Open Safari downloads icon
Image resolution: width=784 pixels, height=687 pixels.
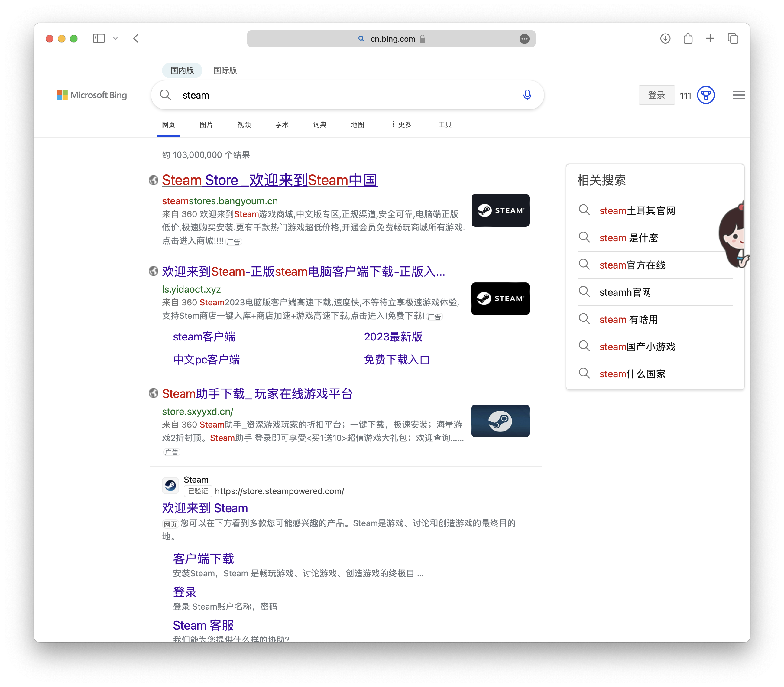[665, 38]
